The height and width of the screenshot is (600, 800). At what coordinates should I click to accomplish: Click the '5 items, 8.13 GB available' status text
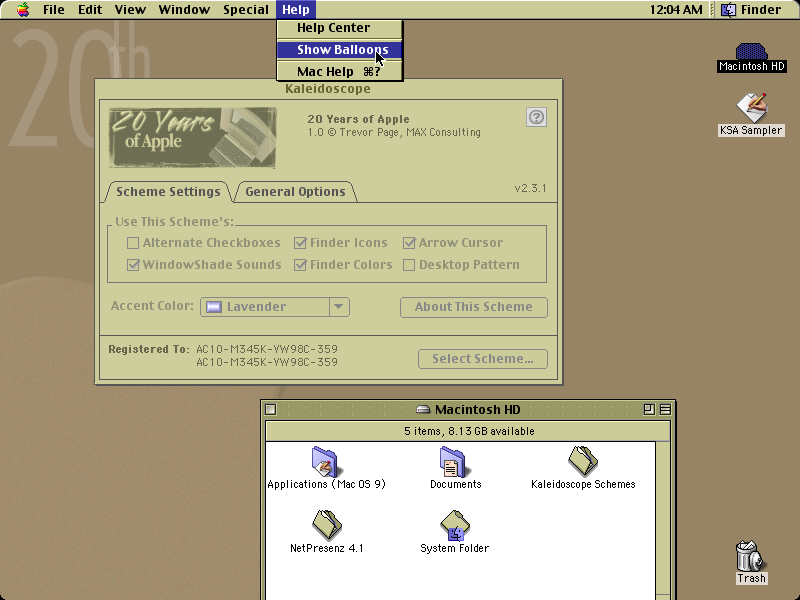(x=469, y=431)
